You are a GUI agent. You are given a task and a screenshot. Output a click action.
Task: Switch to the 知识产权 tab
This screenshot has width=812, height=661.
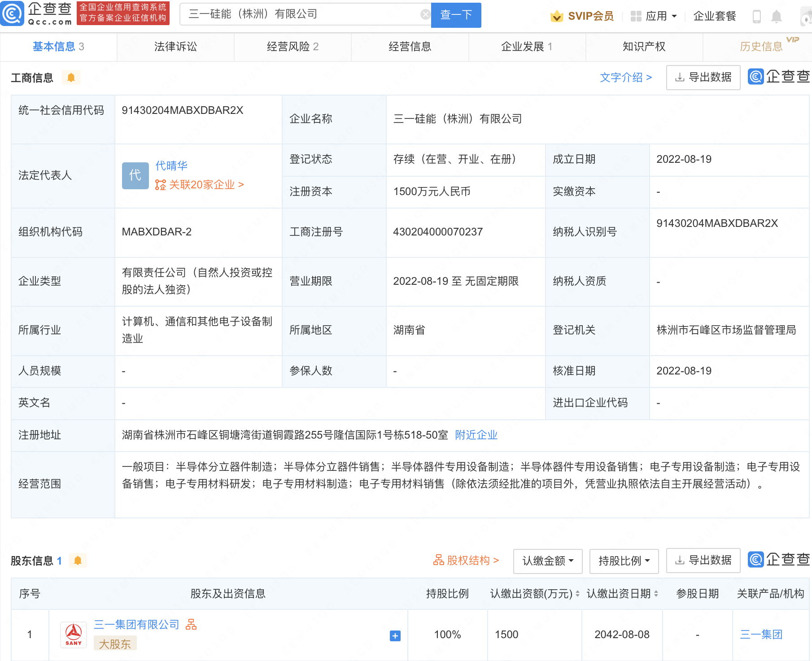644,47
